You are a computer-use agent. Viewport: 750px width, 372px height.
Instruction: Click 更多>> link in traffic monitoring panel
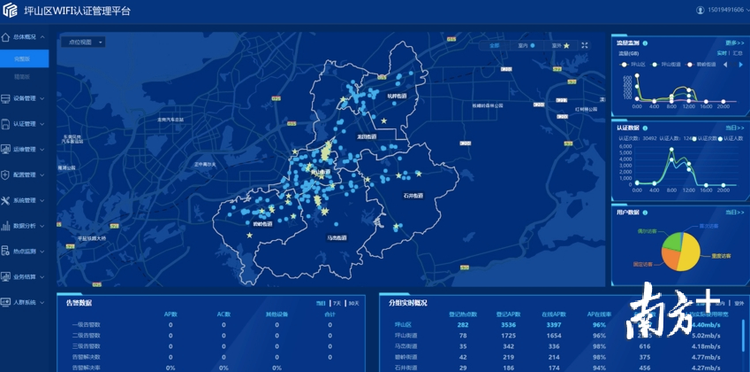pyautogui.click(x=735, y=43)
